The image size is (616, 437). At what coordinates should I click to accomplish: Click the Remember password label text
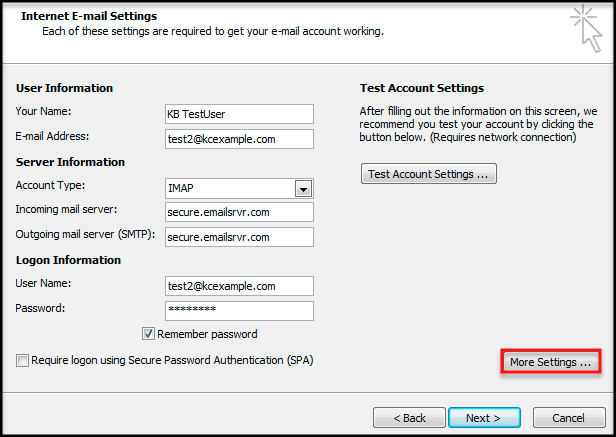[207, 334]
